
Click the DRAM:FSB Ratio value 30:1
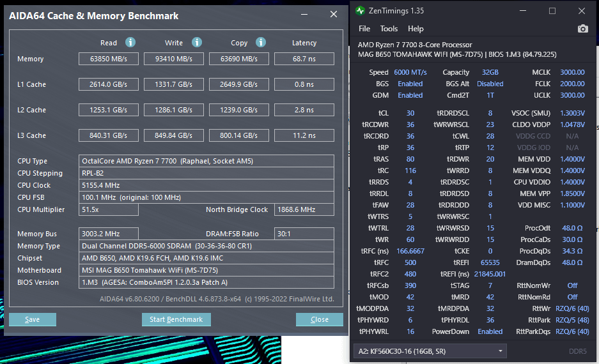[304, 234]
